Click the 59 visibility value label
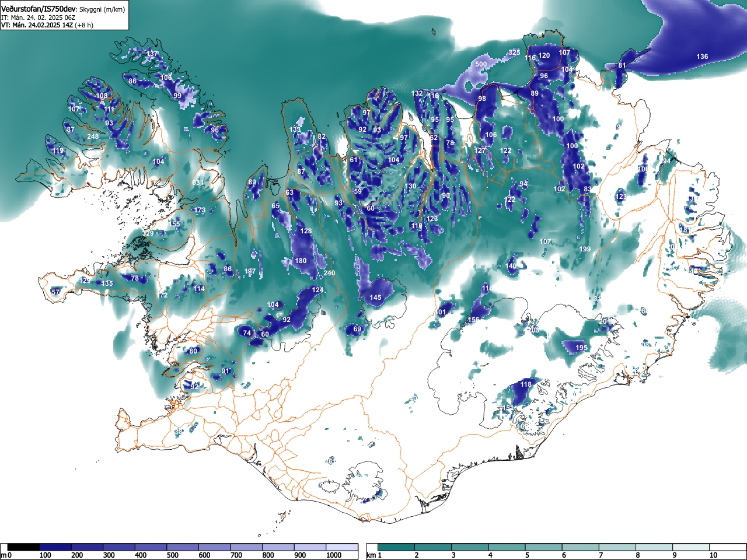This screenshot has height=560, width=747. (358, 191)
